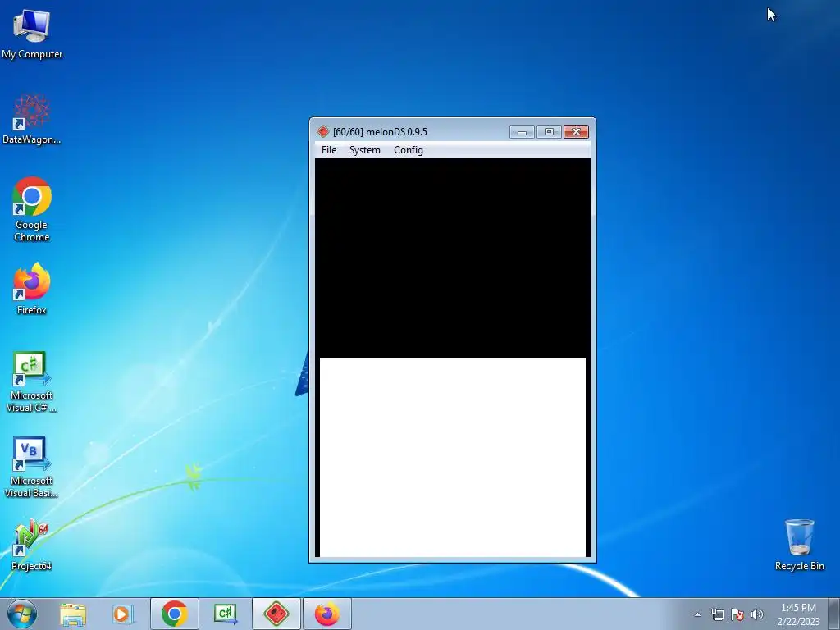Image resolution: width=840 pixels, height=630 pixels.
Task: Open the File menu in melonDS
Action: click(329, 150)
